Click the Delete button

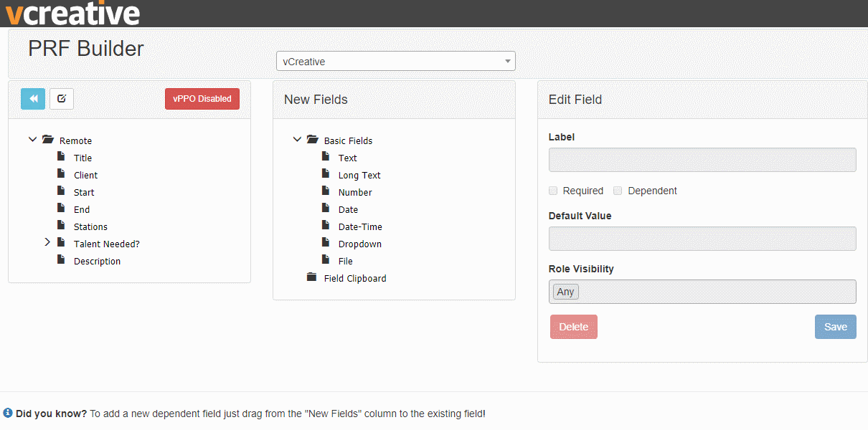click(574, 327)
